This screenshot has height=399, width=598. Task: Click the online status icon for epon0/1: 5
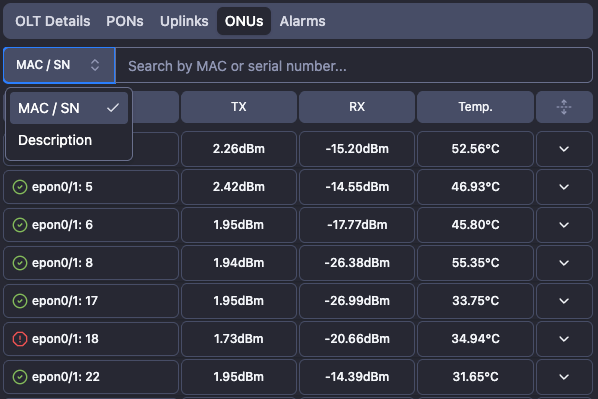tap(20, 187)
